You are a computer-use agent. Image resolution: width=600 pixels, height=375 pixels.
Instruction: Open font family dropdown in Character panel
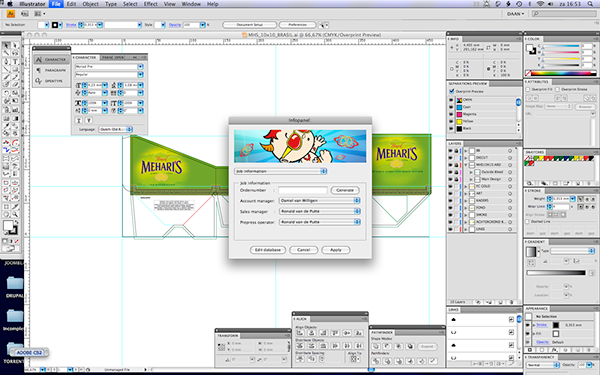click(x=140, y=67)
